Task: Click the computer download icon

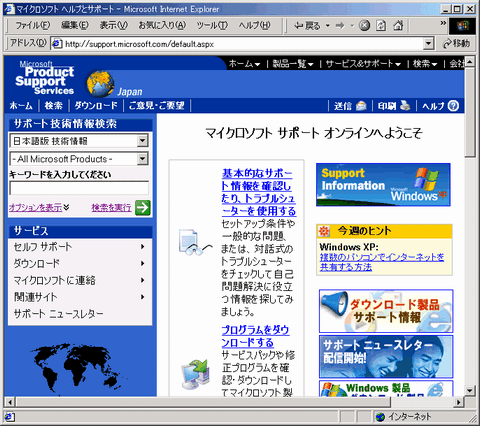Action: 195,374
